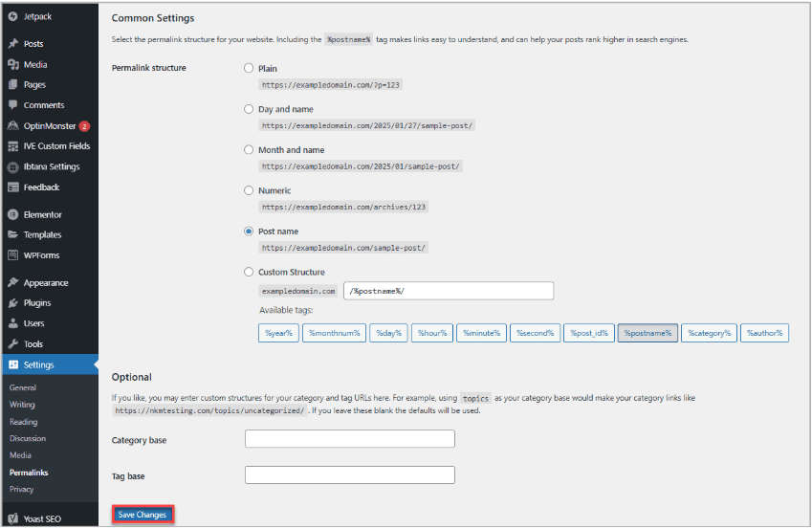The width and height of the screenshot is (812, 529).
Task: Click the Users icon
Action: [13, 323]
